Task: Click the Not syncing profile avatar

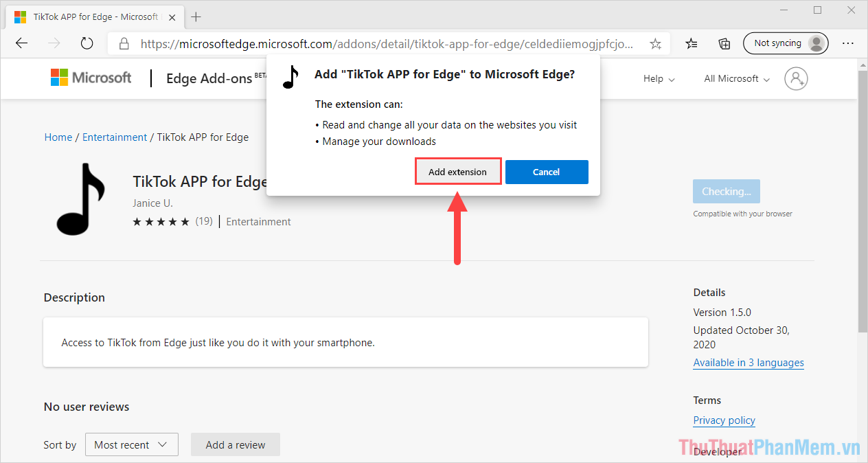Action: click(785, 43)
